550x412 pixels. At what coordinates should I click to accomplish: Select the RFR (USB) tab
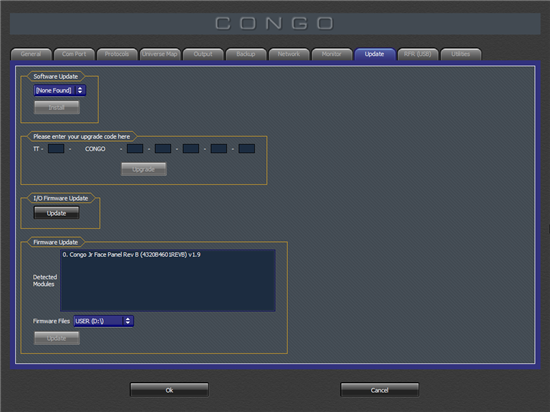[417, 54]
